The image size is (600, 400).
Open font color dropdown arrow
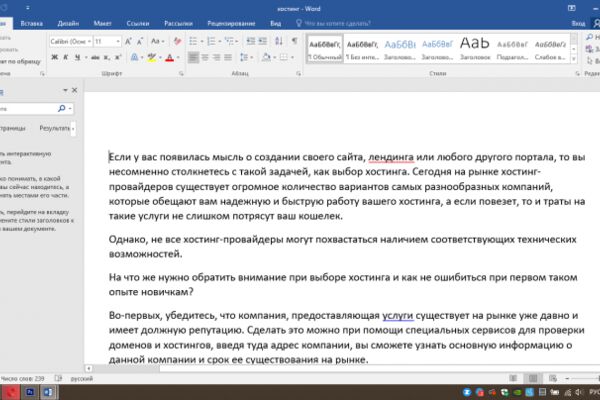pyautogui.click(x=178, y=57)
